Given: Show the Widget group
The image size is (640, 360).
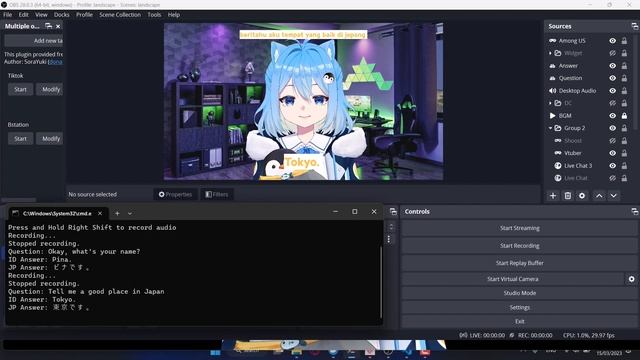Looking at the screenshot, I should 613,53.
